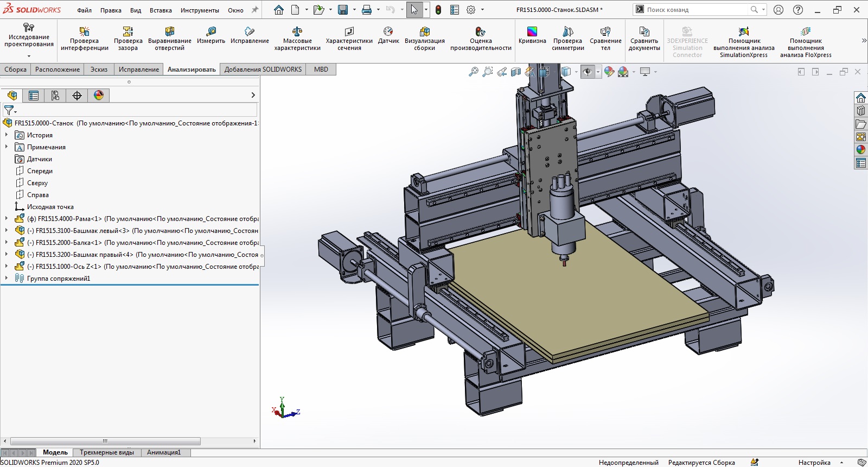Open the Design Library task pane tab
868x467 pixels.
click(861, 111)
